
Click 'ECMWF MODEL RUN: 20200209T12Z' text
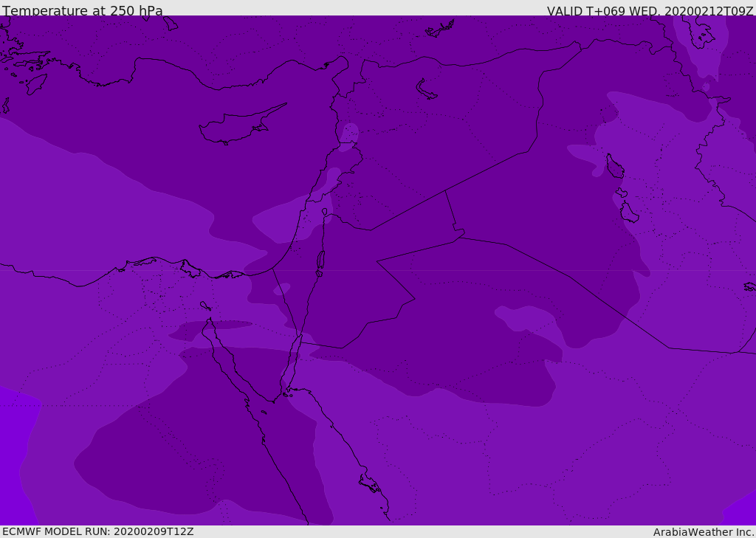click(x=98, y=531)
